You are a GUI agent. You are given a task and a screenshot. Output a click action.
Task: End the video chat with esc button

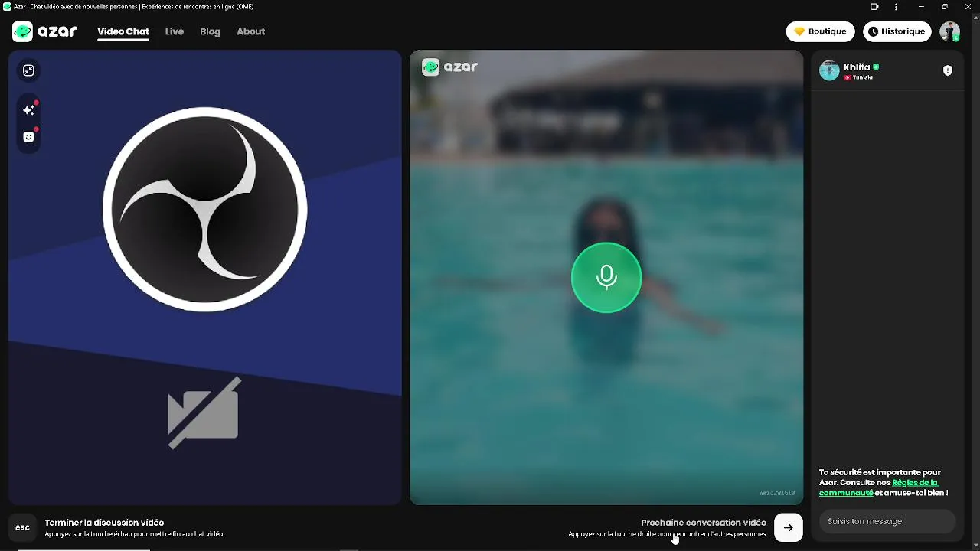tap(23, 527)
